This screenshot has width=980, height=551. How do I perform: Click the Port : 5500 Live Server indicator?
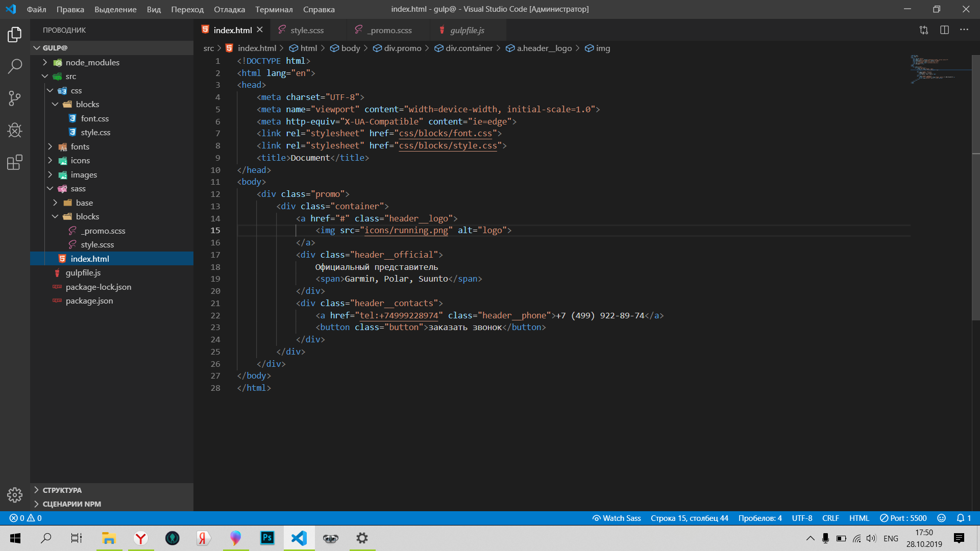click(903, 518)
